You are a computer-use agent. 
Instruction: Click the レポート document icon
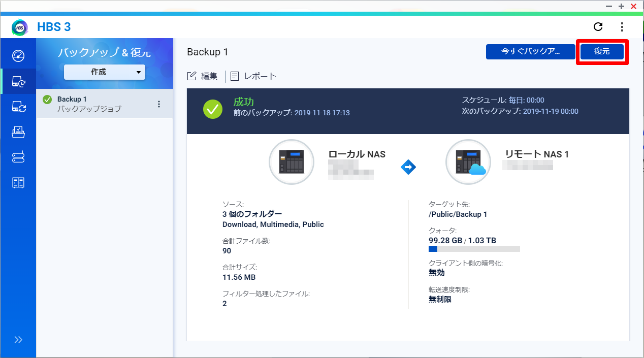point(235,76)
